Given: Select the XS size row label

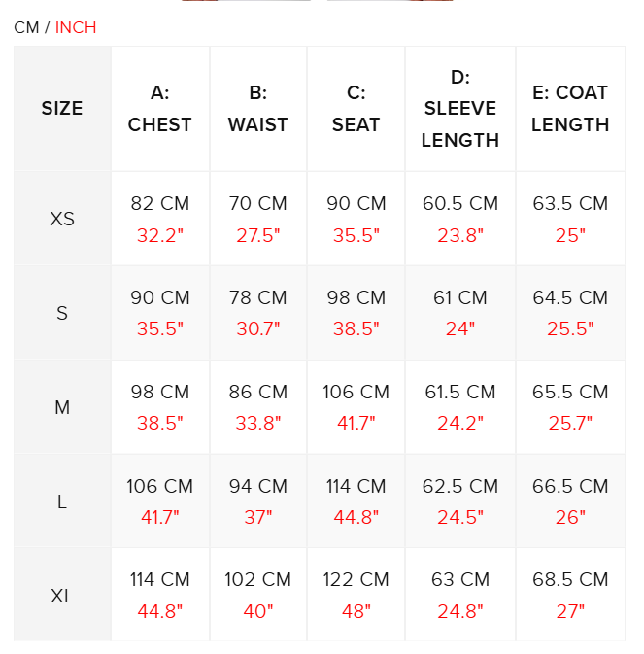Looking at the screenshot, I should (x=62, y=219).
